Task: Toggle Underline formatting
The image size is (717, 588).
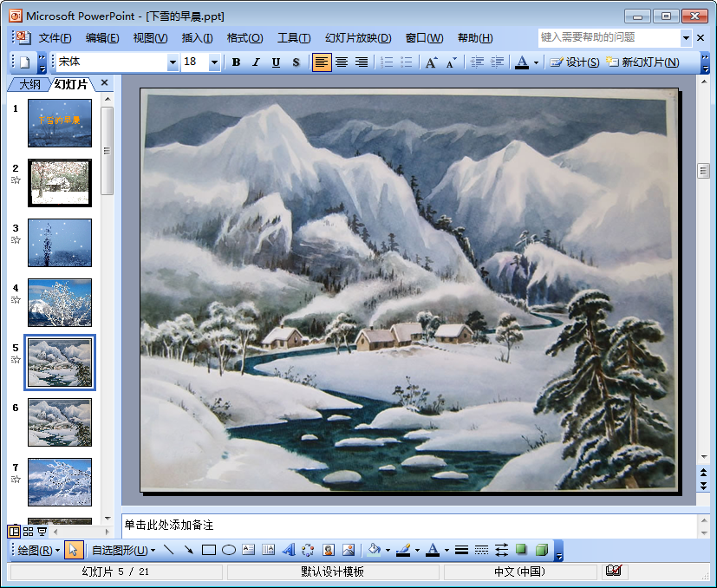Action: 276,62
